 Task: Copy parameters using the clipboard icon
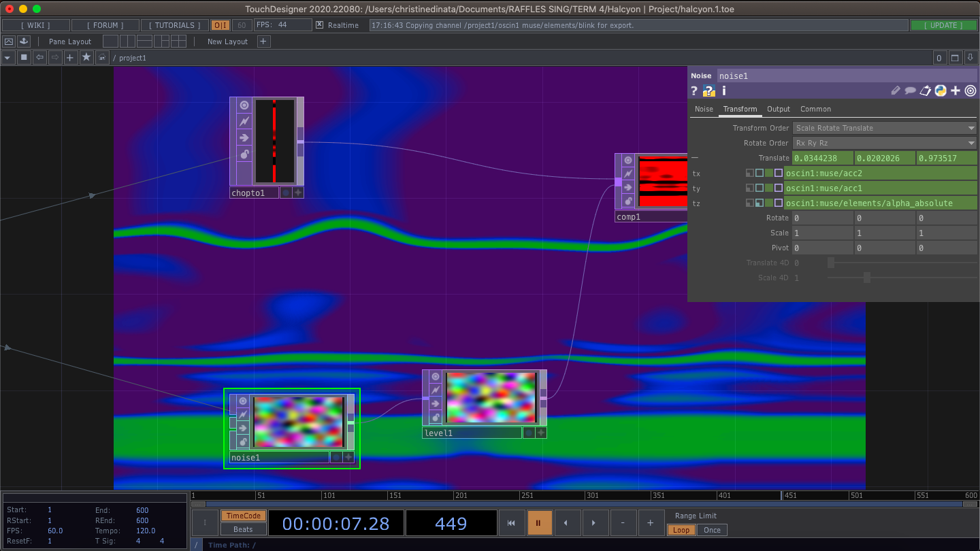925,90
